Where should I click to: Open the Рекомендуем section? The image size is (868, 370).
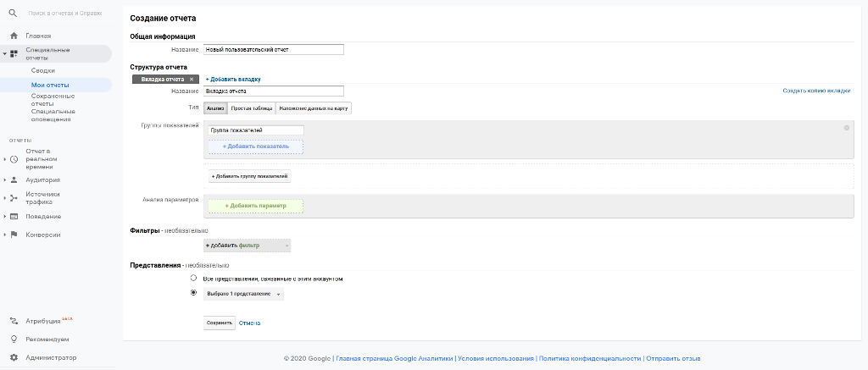point(47,339)
